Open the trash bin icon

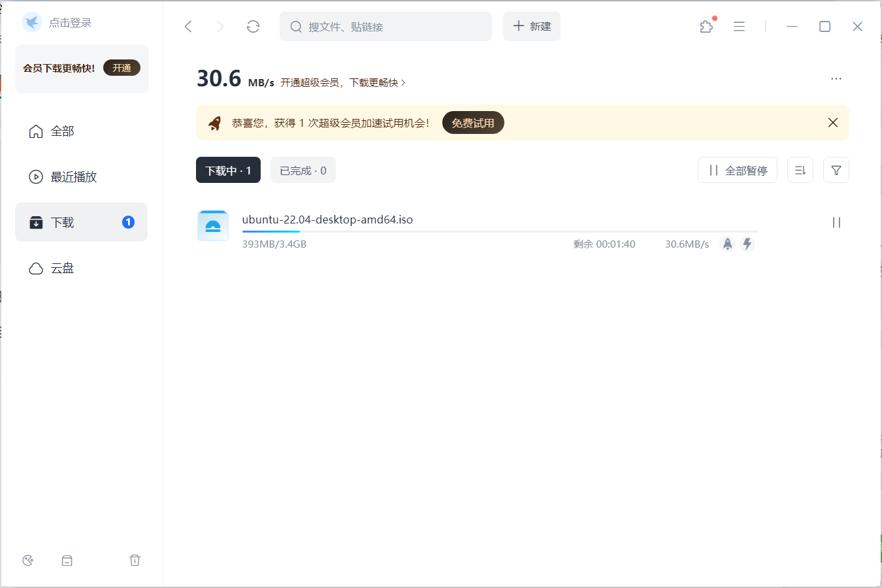point(135,560)
